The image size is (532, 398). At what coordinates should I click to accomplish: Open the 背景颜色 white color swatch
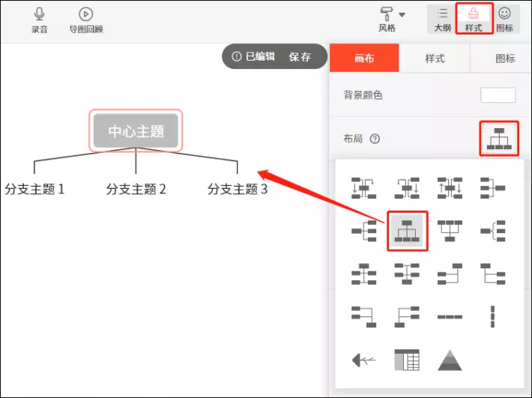point(498,95)
